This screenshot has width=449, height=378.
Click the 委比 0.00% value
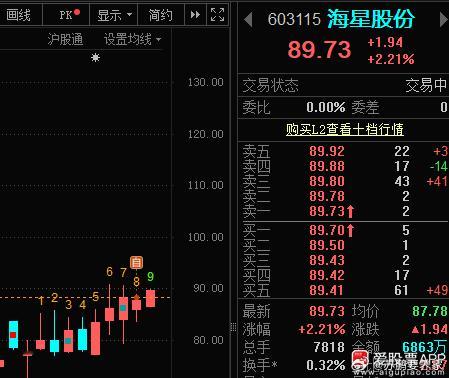(x=326, y=107)
